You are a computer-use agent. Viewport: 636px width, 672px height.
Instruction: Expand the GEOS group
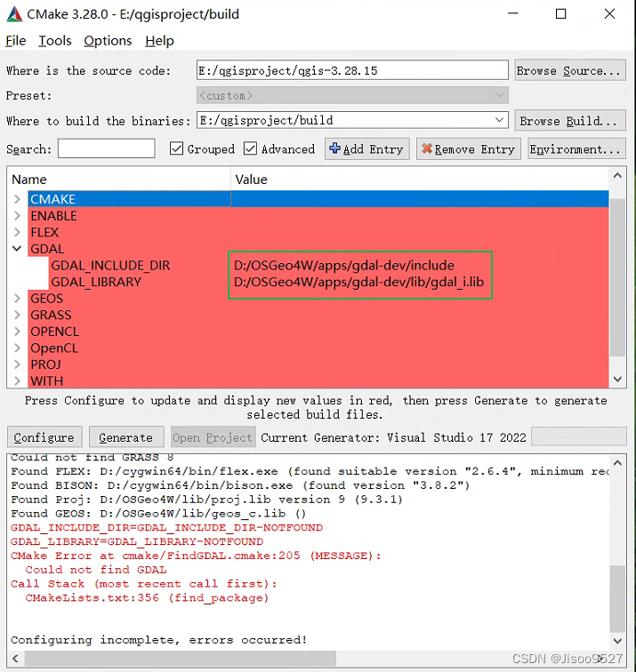[x=17, y=299]
